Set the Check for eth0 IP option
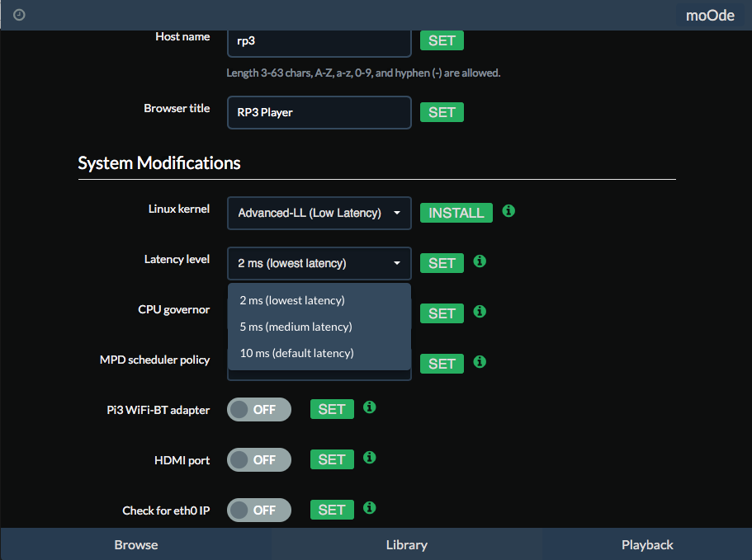Image resolution: width=752 pixels, height=560 pixels. point(332,510)
